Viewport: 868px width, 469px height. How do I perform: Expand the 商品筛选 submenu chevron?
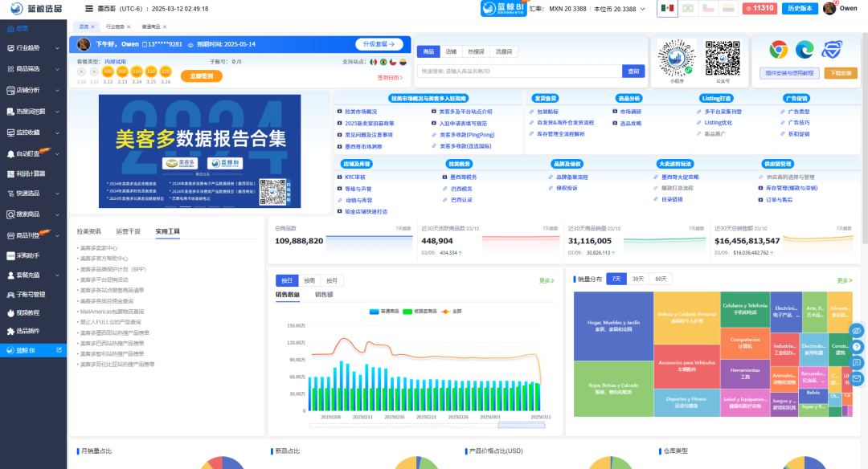click(x=57, y=69)
